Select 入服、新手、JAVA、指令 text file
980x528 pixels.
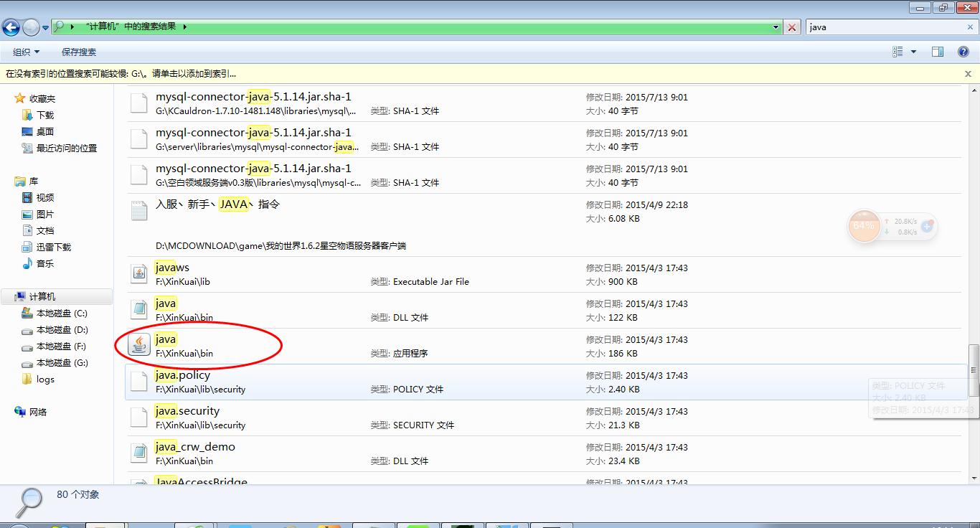tap(544, 225)
